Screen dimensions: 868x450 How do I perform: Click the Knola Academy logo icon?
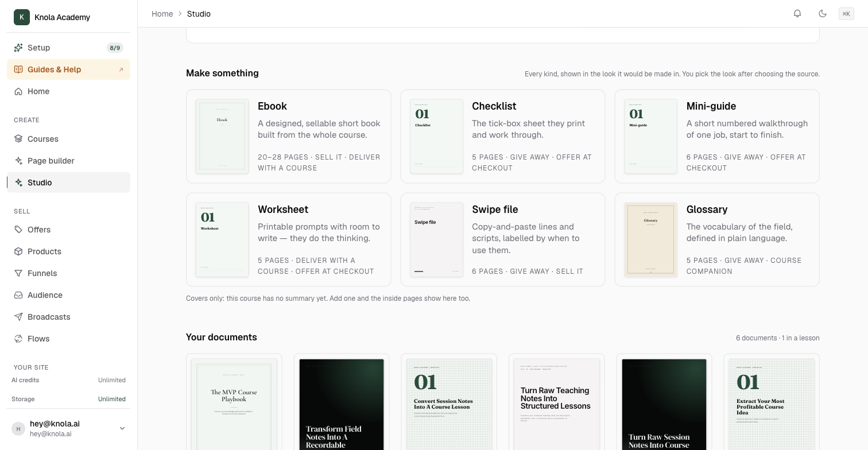coord(22,17)
